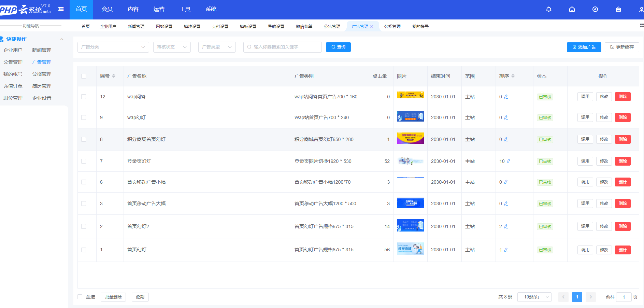Viewport: 644px width, 308px height.
Task: Click the home icon in top bar
Action: pyautogui.click(x=572, y=9)
